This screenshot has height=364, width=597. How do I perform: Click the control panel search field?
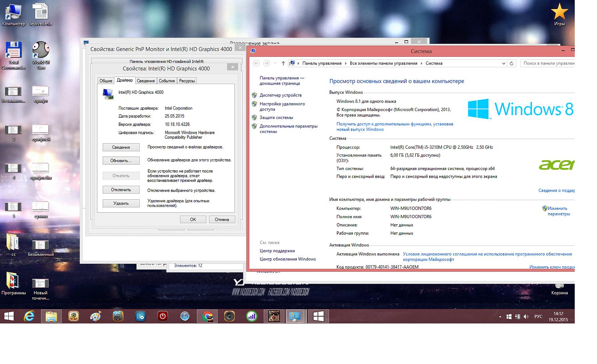[548, 63]
